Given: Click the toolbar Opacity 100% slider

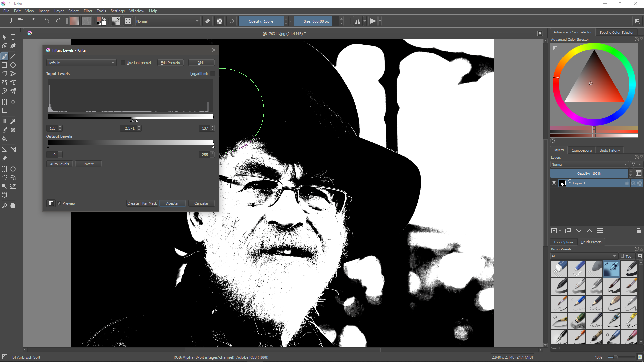Looking at the screenshot, I should tap(261, 21).
